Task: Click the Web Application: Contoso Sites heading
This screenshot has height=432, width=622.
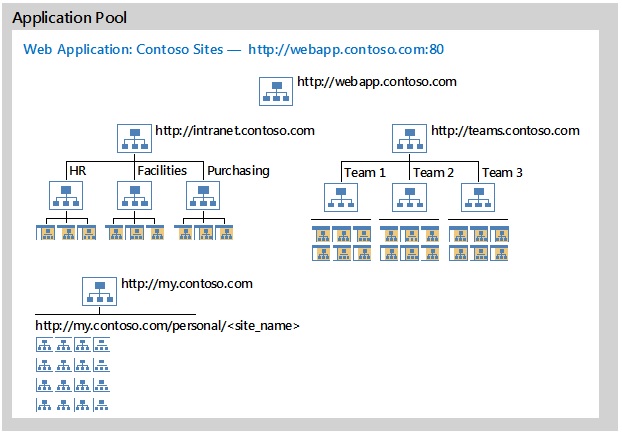Action: 123,49
